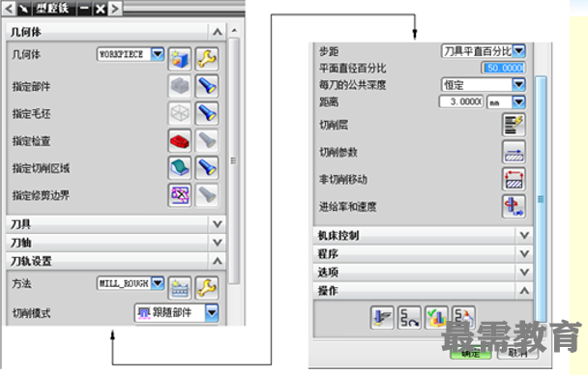Click the 确定 OK button
The height and width of the screenshot is (375, 588).
click(471, 353)
